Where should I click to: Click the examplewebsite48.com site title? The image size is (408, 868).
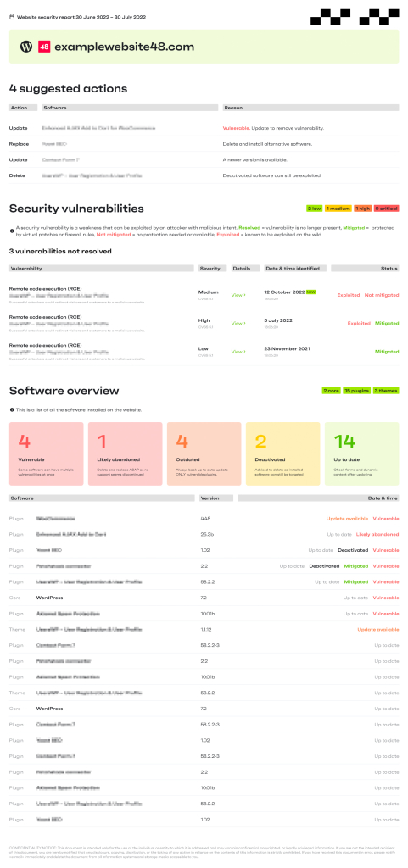[x=125, y=47]
